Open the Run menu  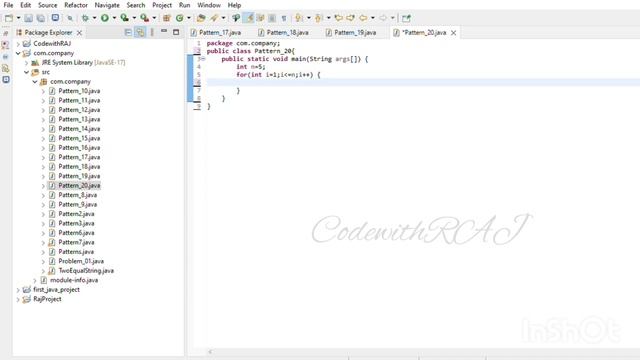pos(184,5)
